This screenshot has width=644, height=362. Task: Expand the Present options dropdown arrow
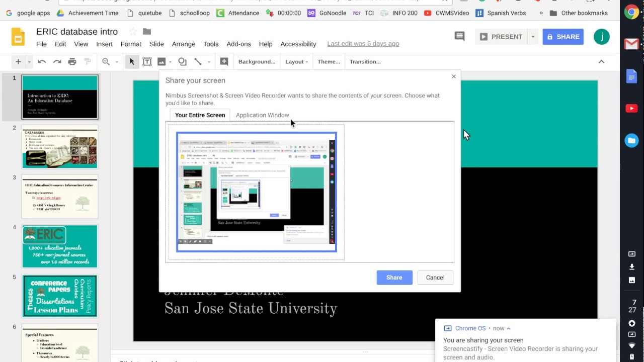pos(533,37)
